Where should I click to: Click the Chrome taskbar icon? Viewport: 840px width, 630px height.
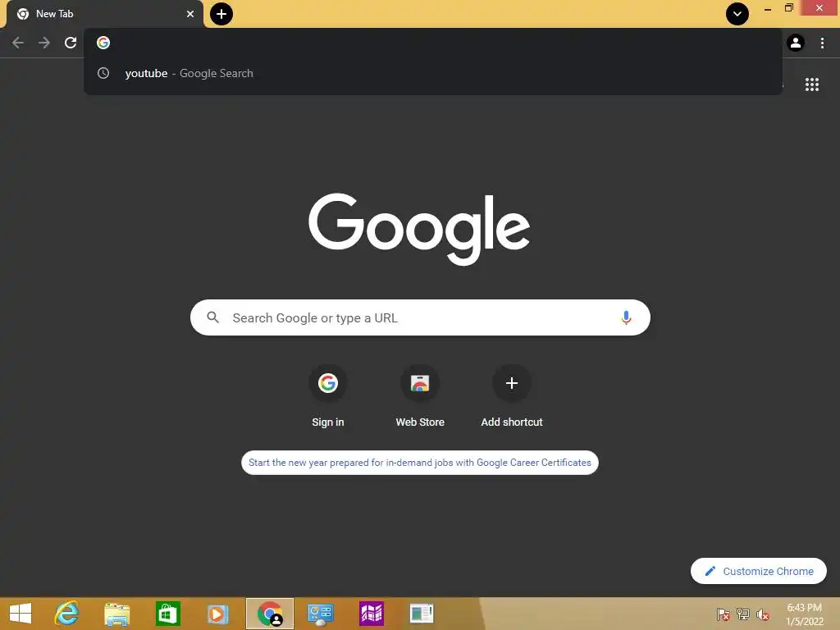click(x=270, y=614)
